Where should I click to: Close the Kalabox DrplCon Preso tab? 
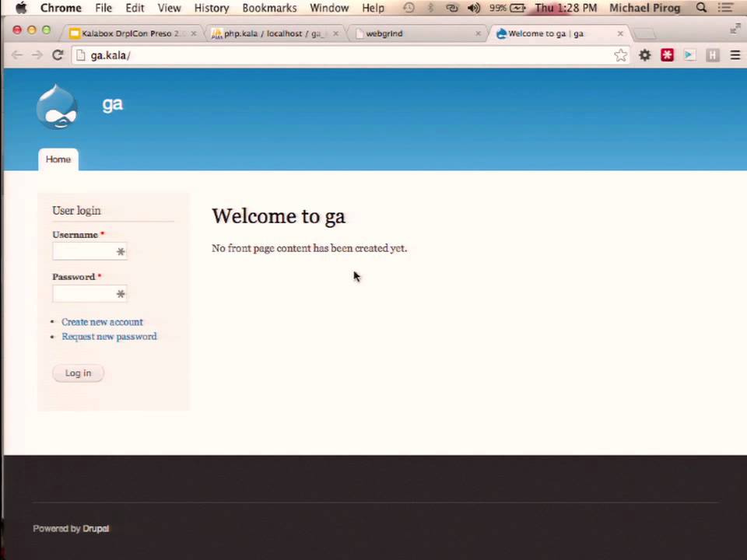click(194, 33)
